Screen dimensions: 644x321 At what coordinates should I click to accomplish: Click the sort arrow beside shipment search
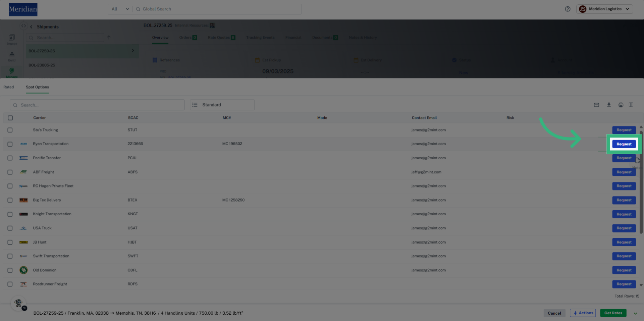[x=109, y=38]
